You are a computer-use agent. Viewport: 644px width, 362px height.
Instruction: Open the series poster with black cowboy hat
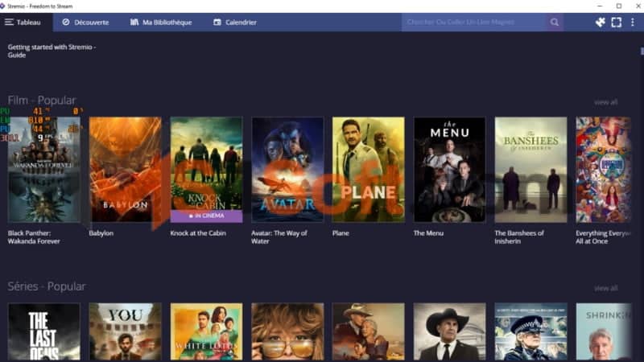click(450, 331)
